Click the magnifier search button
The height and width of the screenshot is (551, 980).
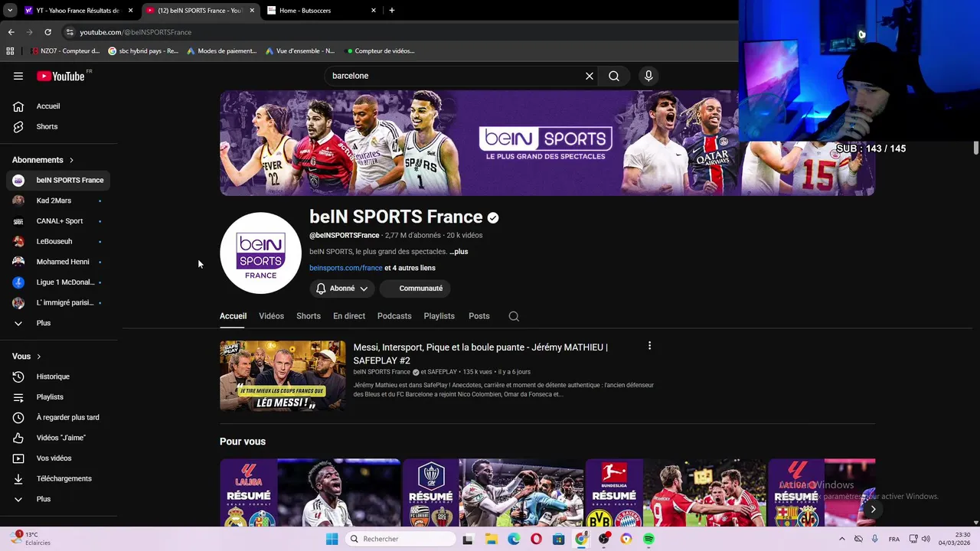[x=614, y=76]
